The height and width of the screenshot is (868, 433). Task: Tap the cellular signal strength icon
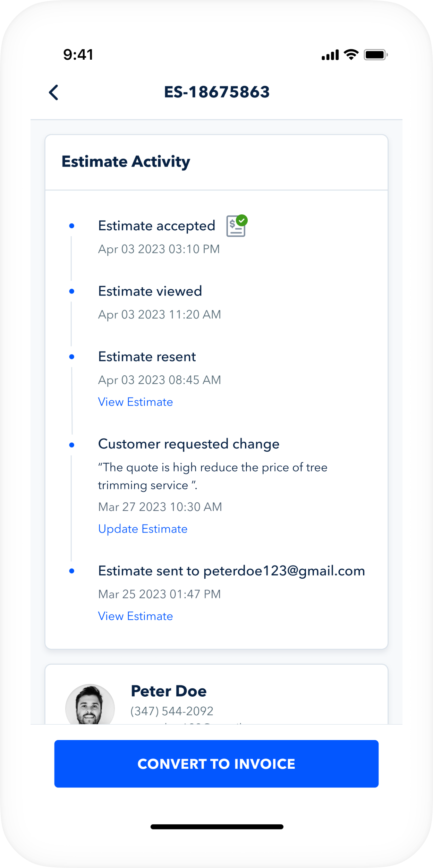[x=330, y=55]
